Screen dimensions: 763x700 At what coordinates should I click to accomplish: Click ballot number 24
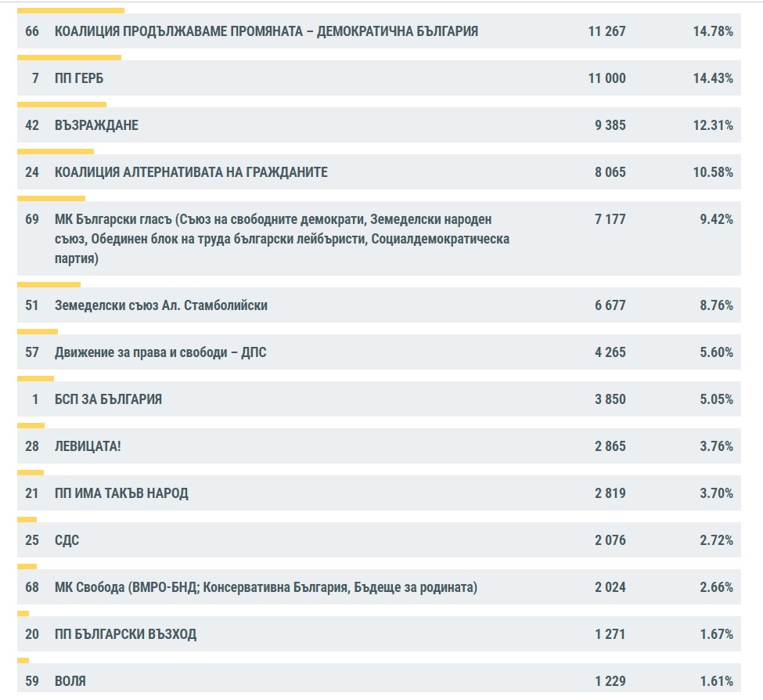coord(32,172)
